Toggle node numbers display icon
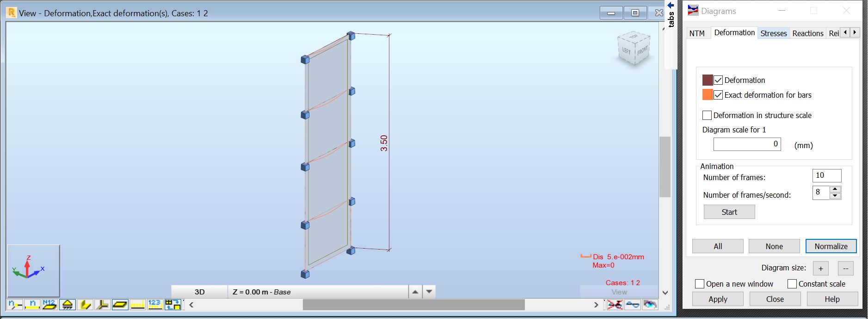 [15, 305]
